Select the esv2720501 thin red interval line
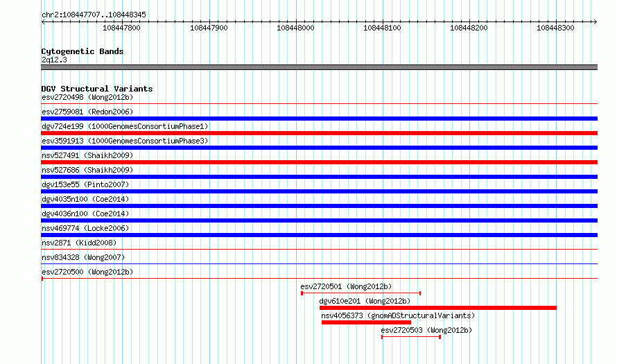The image size is (617, 364). 360,293
